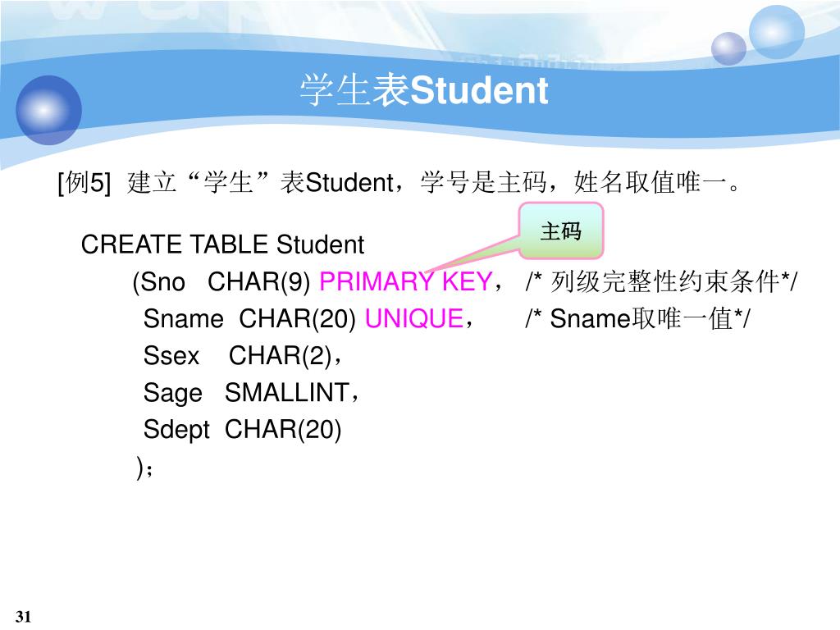
Task: Click the Sno CHAR(9) column definition
Action: [x=221, y=282]
